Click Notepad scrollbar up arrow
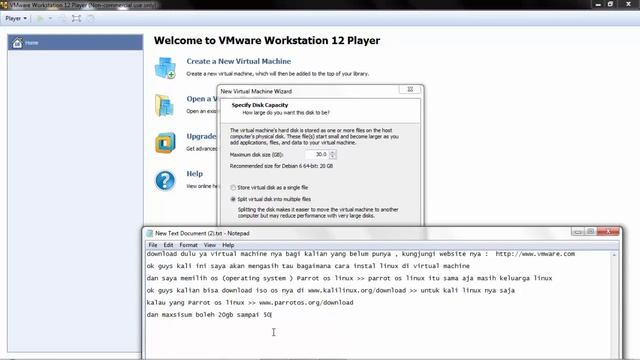Viewport: 640px width, 360px height. coord(614,255)
